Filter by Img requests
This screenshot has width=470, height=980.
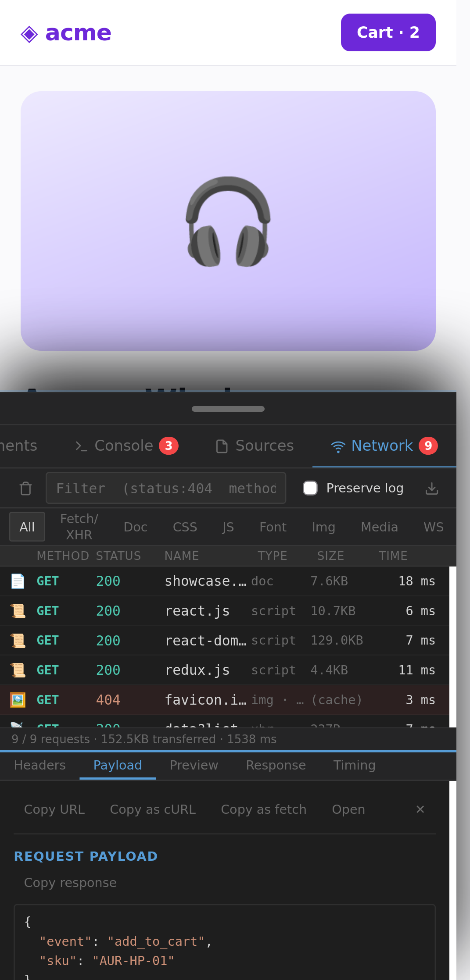coord(323,527)
